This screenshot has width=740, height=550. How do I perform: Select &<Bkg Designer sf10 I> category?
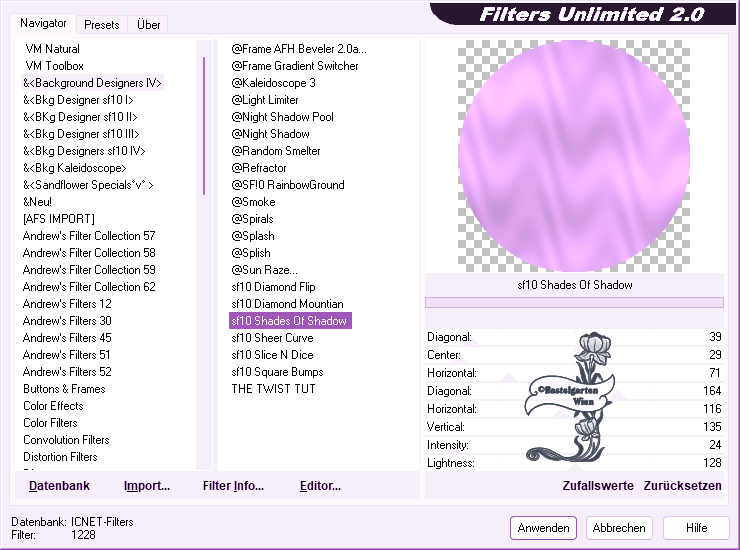click(78, 100)
